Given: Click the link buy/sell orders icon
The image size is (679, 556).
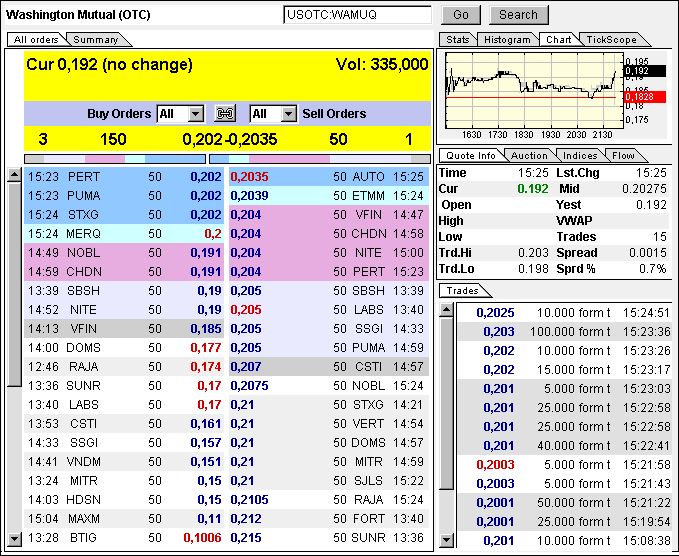Looking at the screenshot, I should click(x=225, y=114).
